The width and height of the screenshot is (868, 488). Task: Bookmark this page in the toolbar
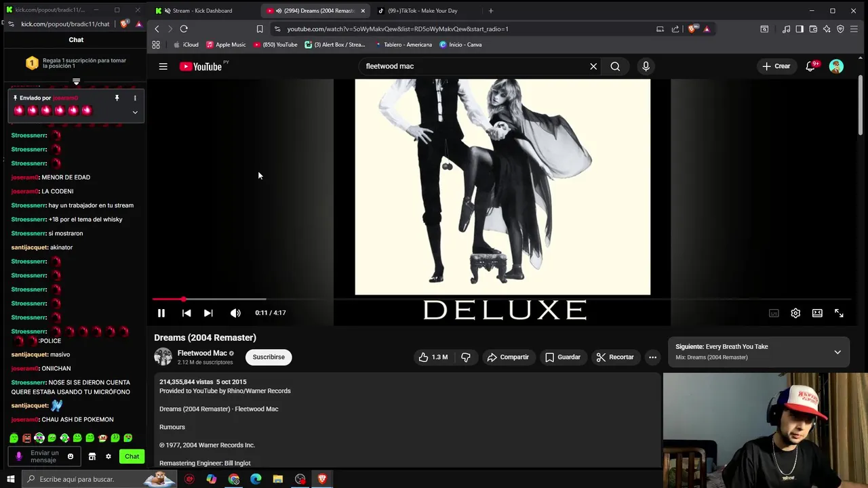260,29
